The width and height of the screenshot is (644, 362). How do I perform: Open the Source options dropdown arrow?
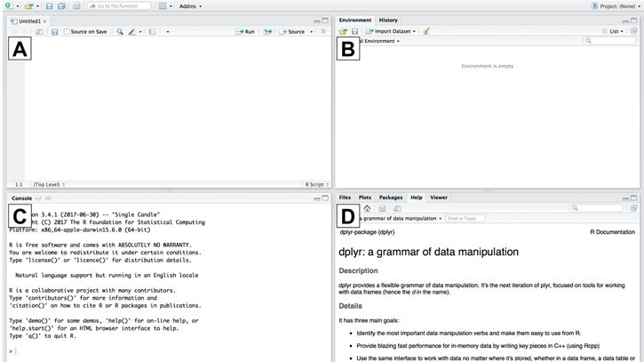click(x=311, y=32)
